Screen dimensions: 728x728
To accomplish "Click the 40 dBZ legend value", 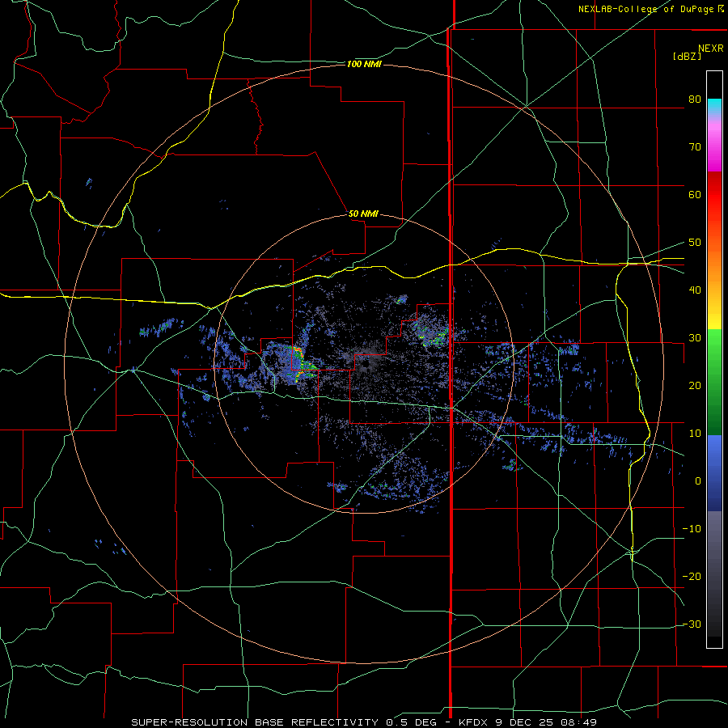I will (x=695, y=290).
